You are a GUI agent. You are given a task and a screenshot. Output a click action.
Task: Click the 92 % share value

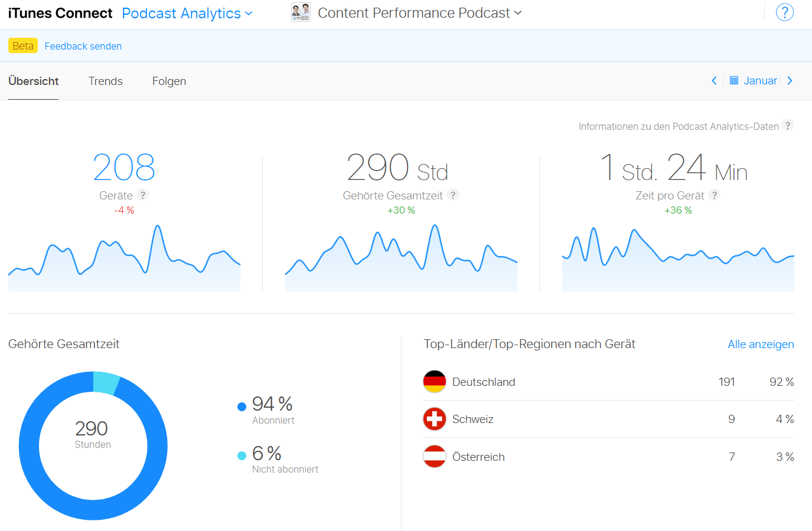point(781,382)
